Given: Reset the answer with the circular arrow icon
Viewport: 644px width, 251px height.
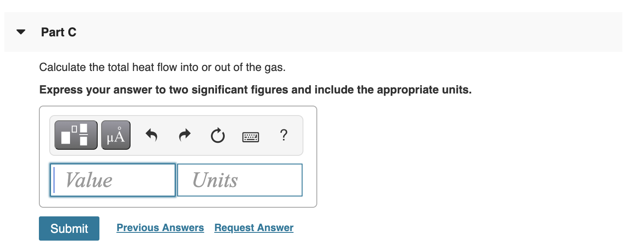Looking at the screenshot, I should click(217, 135).
